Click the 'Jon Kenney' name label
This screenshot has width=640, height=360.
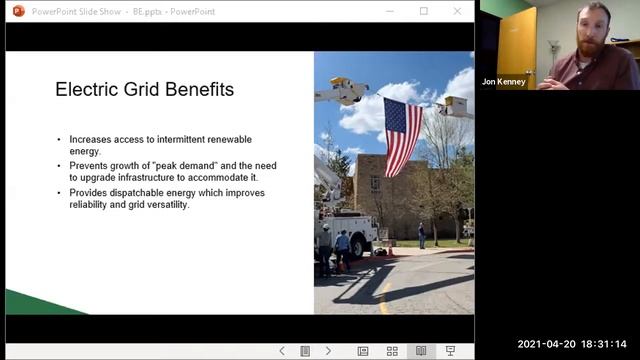[x=503, y=82]
